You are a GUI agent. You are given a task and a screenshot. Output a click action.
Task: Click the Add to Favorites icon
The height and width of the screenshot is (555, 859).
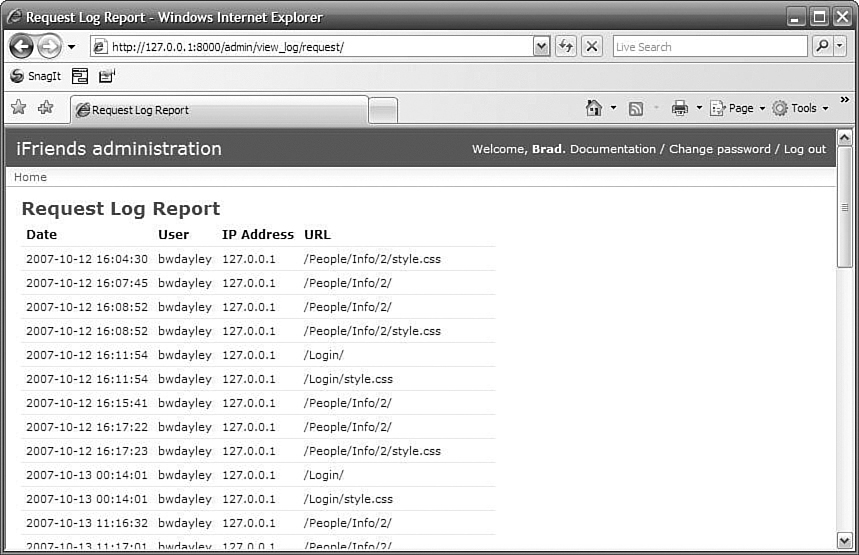(x=45, y=108)
